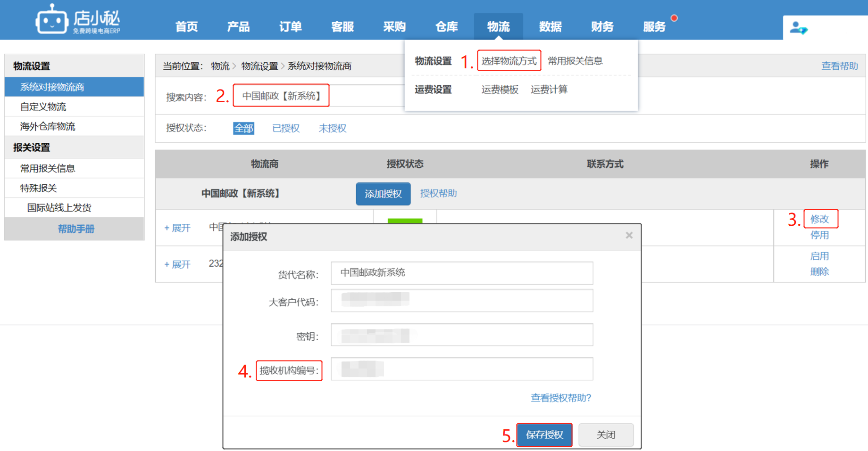Open the 财务 menu

point(602,27)
